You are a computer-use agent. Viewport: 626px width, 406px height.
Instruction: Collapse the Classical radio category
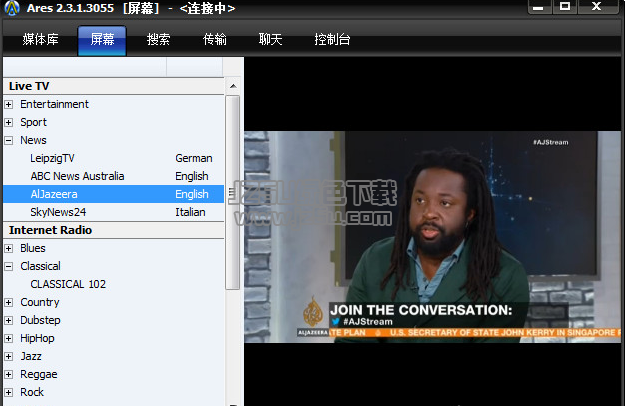click(x=9, y=266)
